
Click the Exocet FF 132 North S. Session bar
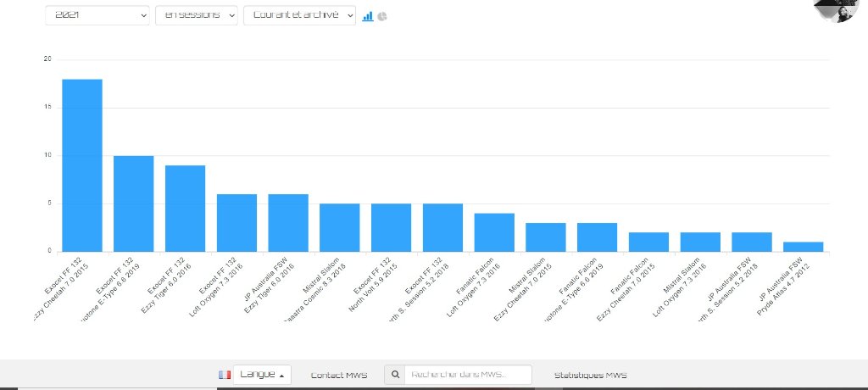(442, 228)
